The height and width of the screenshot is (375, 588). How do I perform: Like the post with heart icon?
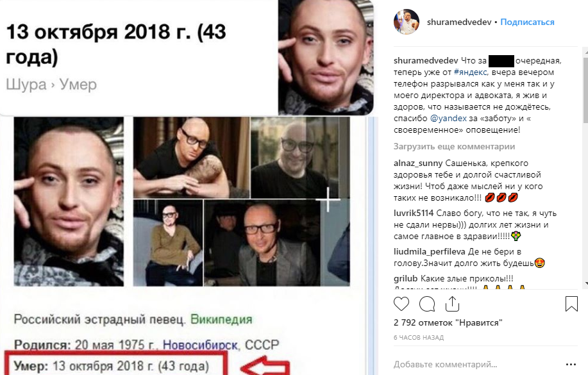tap(401, 304)
